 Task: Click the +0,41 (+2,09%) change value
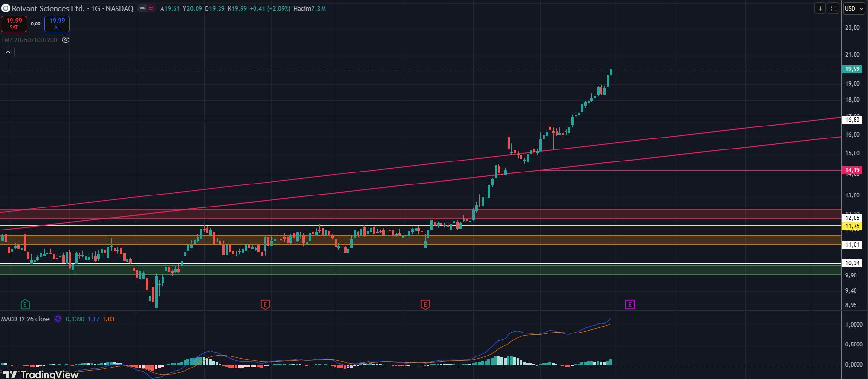270,8
